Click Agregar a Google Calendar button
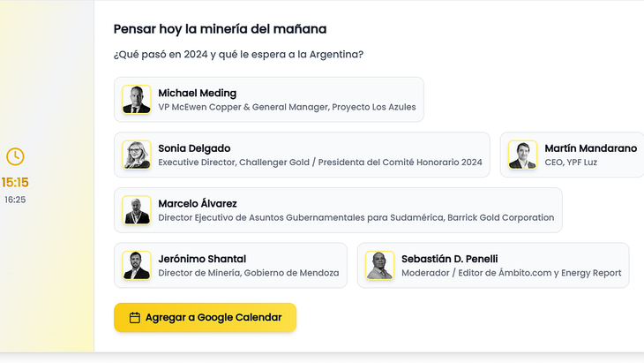This screenshot has width=644, height=363. point(205,317)
